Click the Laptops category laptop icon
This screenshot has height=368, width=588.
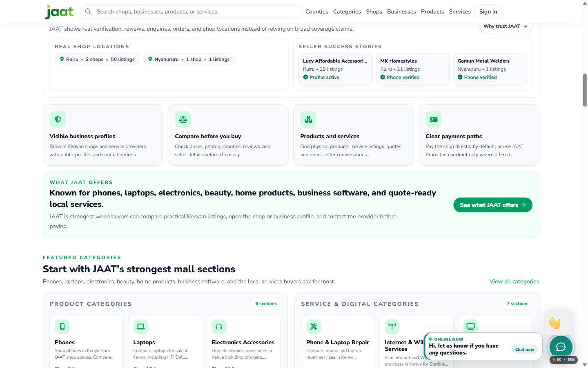click(140, 326)
